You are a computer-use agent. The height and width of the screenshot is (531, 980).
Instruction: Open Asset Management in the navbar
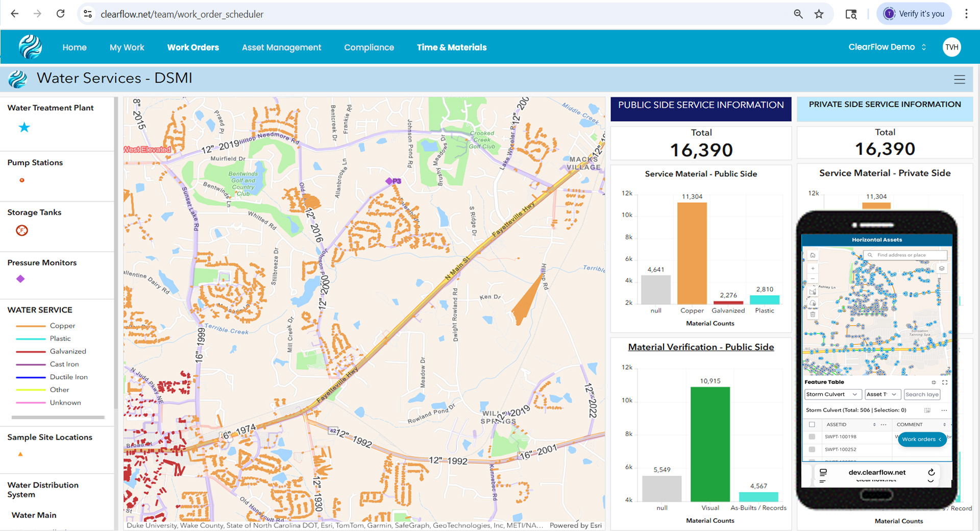point(282,47)
